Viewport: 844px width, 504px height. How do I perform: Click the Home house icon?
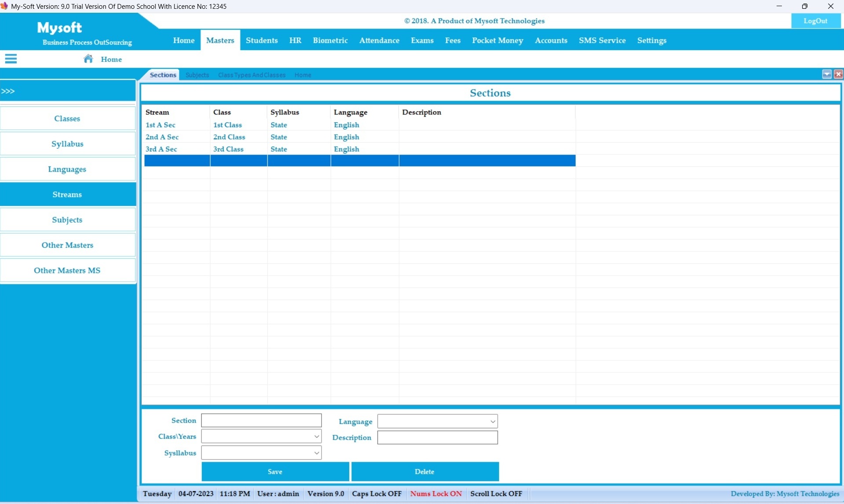pyautogui.click(x=88, y=59)
